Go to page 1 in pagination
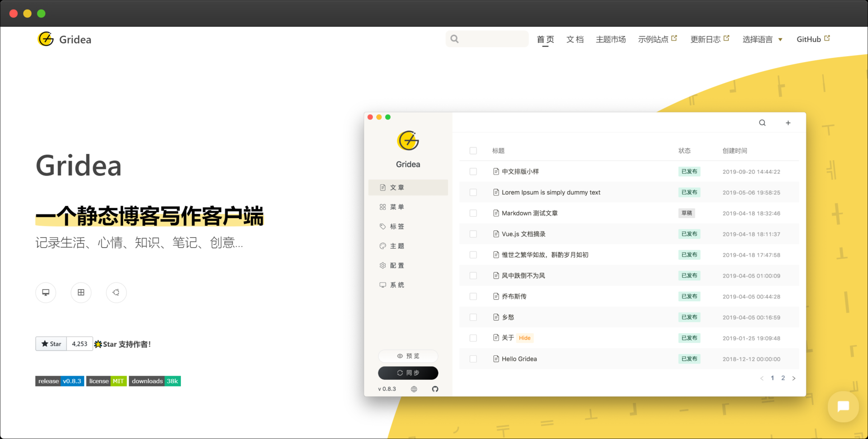The width and height of the screenshot is (868, 439). [x=772, y=378]
